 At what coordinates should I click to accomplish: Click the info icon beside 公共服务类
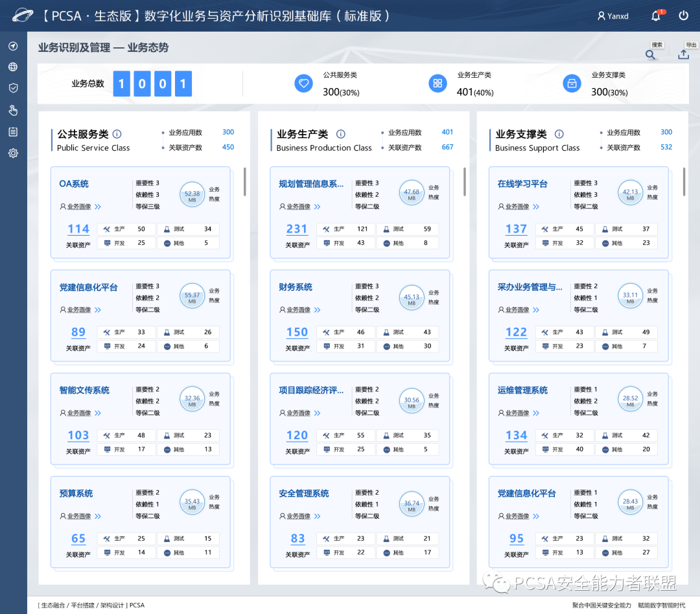point(117,134)
